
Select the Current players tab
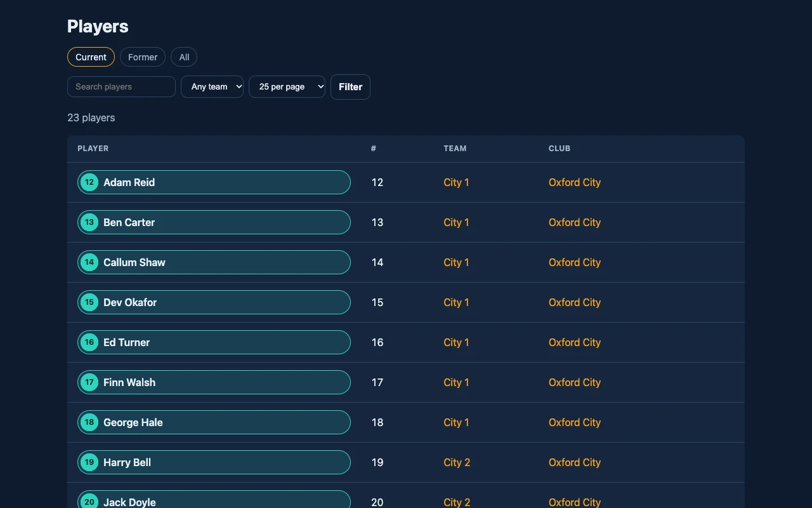[x=91, y=57]
